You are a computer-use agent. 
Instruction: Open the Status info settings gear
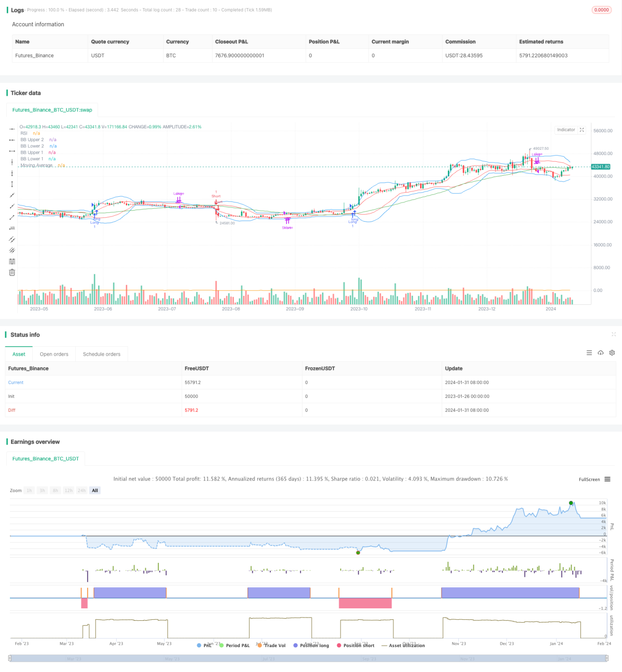(x=612, y=353)
